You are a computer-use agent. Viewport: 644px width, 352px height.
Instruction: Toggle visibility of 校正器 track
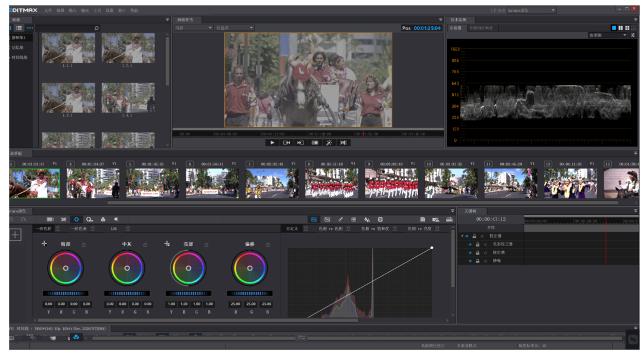pyautogui.click(x=466, y=236)
